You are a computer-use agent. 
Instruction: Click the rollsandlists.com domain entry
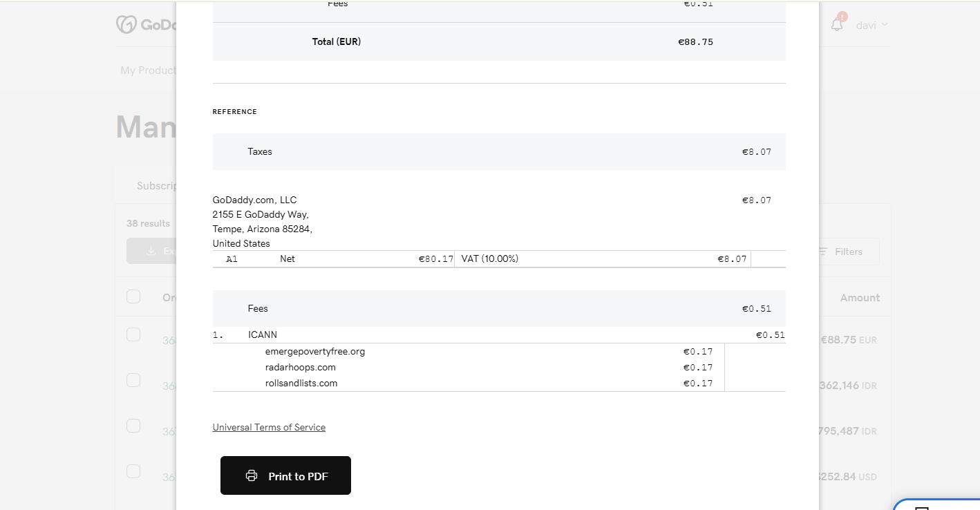click(301, 383)
